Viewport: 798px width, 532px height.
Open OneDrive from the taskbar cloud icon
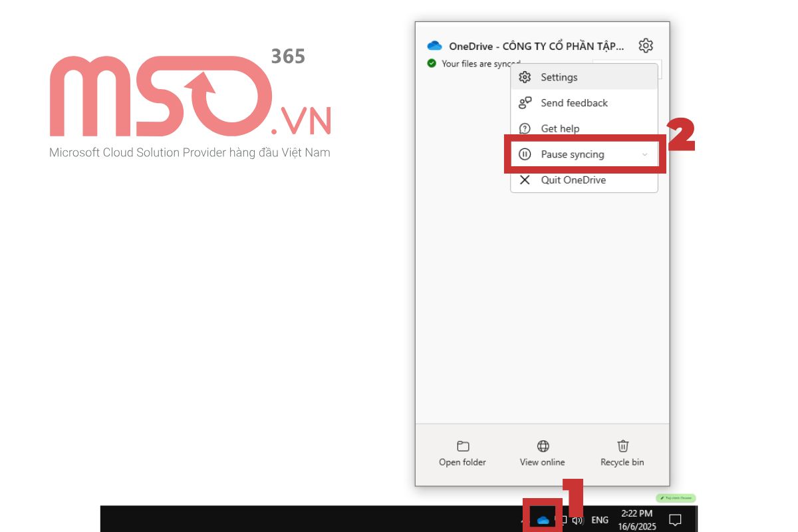click(x=543, y=519)
